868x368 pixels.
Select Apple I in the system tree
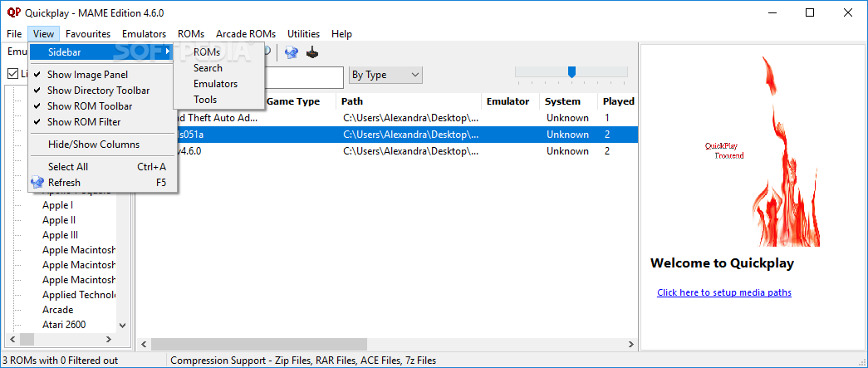(57, 205)
